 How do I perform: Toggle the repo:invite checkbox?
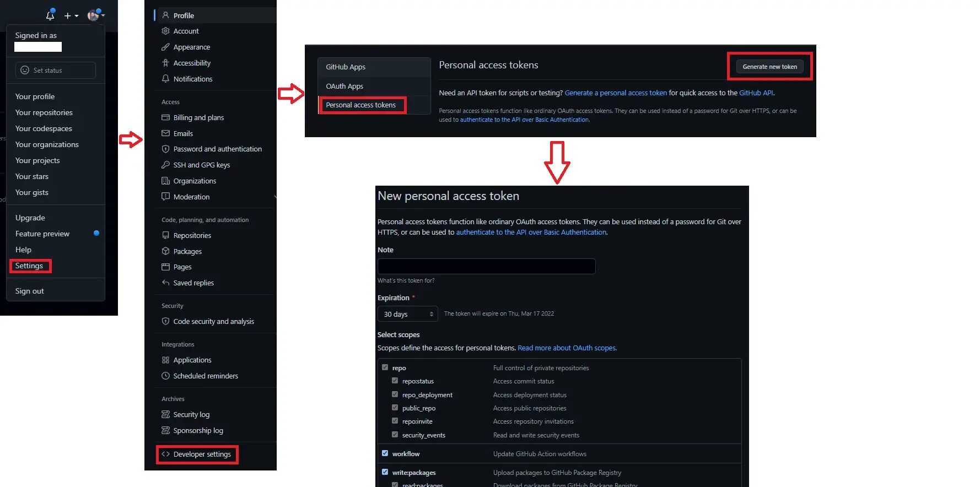click(x=395, y=421)
